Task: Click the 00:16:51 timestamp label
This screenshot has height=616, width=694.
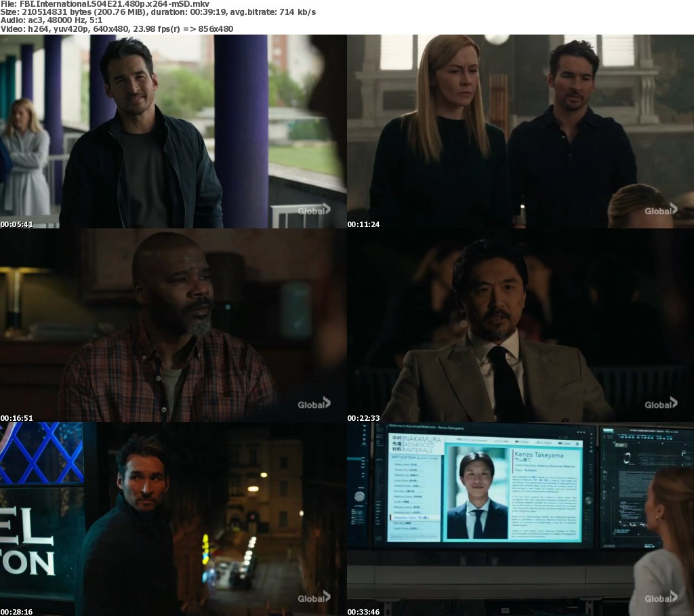Action: point(16,418)
